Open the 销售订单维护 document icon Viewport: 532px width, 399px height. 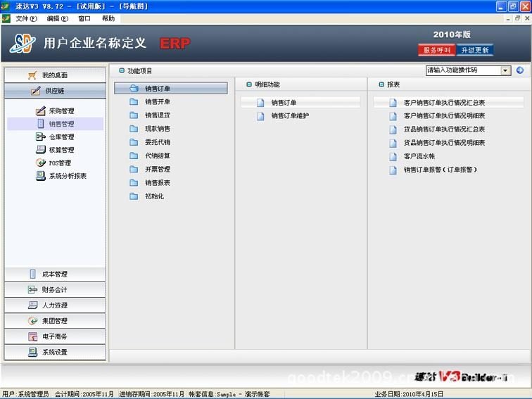[x=260, y=116]
